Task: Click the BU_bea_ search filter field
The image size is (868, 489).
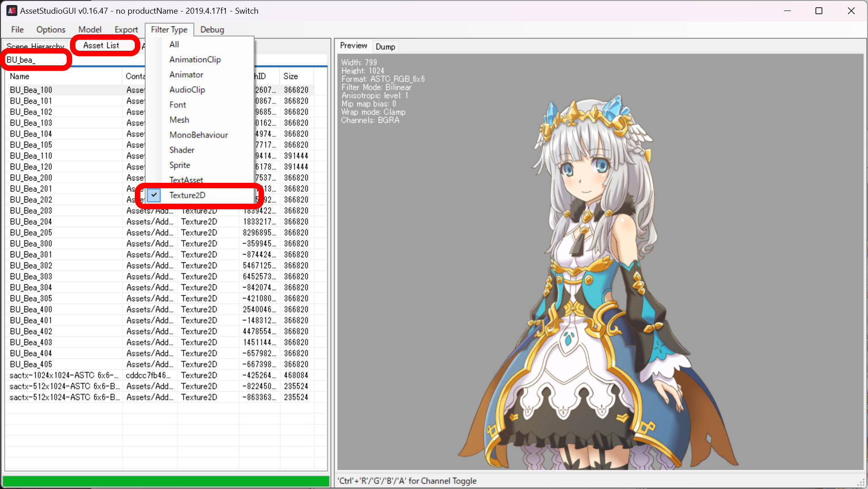Action: click(166, 60)
